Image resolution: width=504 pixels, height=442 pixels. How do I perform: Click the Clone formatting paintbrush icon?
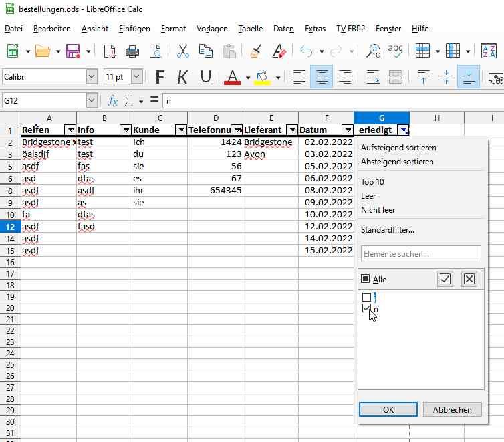click(256, 51)
